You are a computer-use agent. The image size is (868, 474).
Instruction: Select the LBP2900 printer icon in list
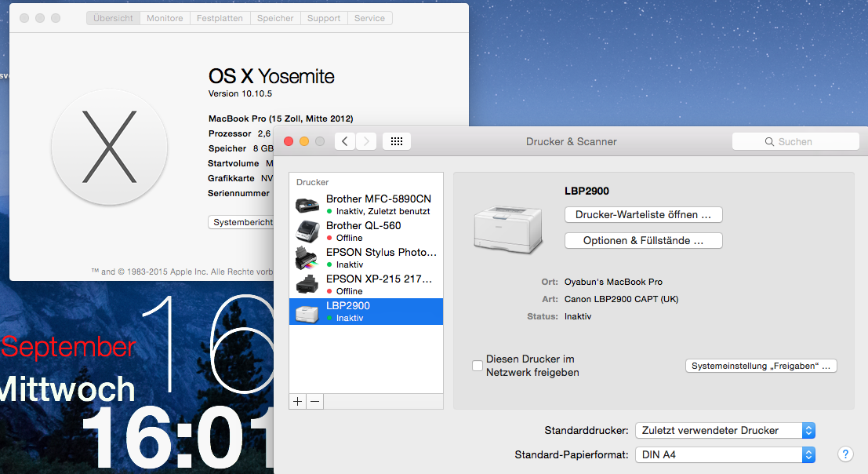click(x=307, y=313)
